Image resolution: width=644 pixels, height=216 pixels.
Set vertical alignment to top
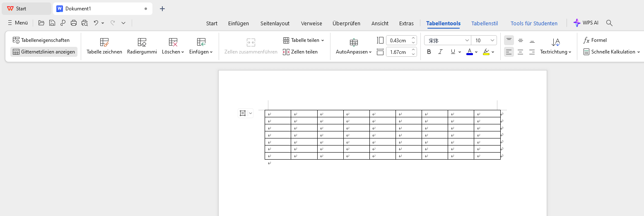[x=509, y=40]
